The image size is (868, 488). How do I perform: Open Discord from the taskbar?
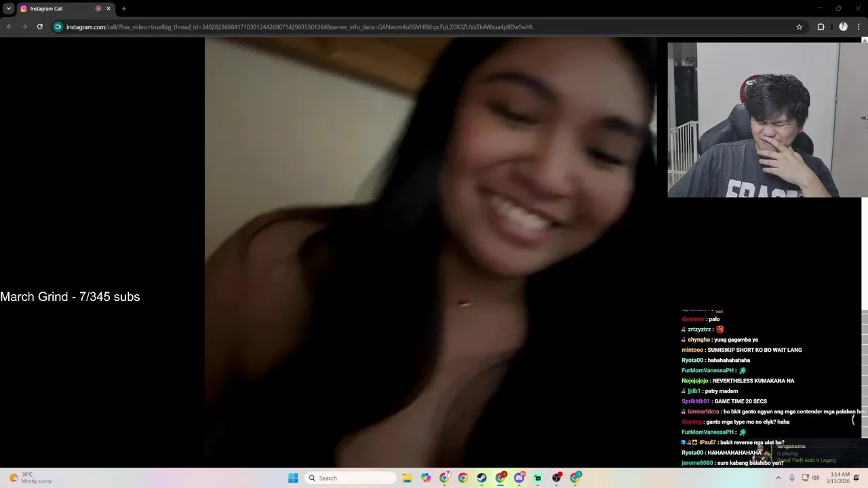[x=519, y=478]
